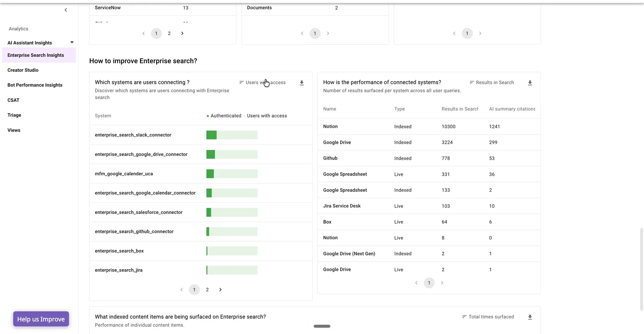Click the horizontal drag handle at bottom

[x=322, y=326]
